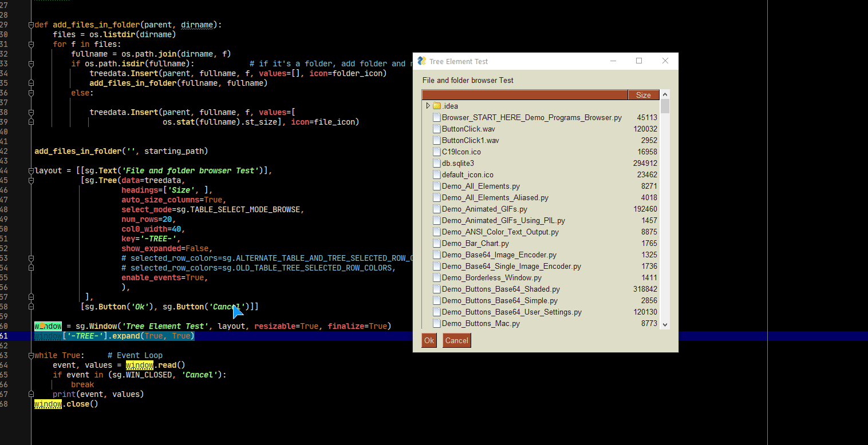Click file icon next to ButtonClick1.wav
868x445 pixels.
click(436, 140)
